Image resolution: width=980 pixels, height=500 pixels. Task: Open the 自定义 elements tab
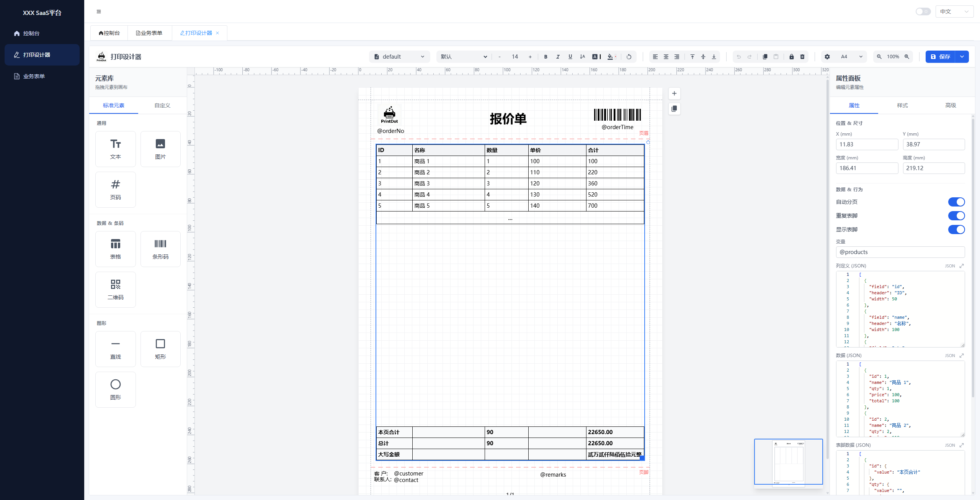pos(162,105)
